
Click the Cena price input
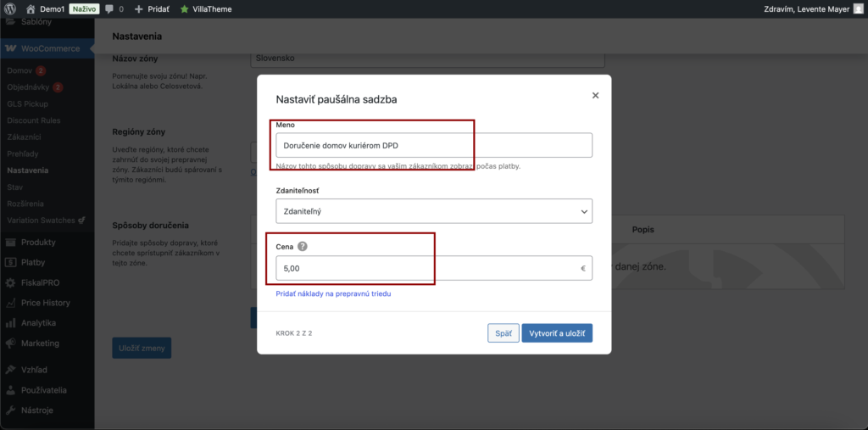click(427, 268)
